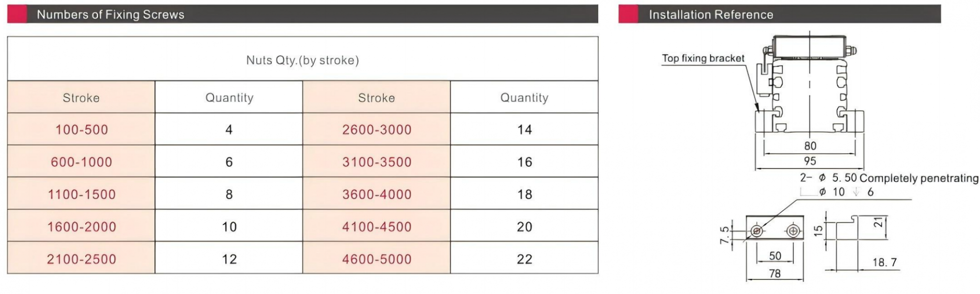Viewport: 980px width, 294px height.
Task: Select the 600-1000 stroke cell
Action: coord(81,162)
